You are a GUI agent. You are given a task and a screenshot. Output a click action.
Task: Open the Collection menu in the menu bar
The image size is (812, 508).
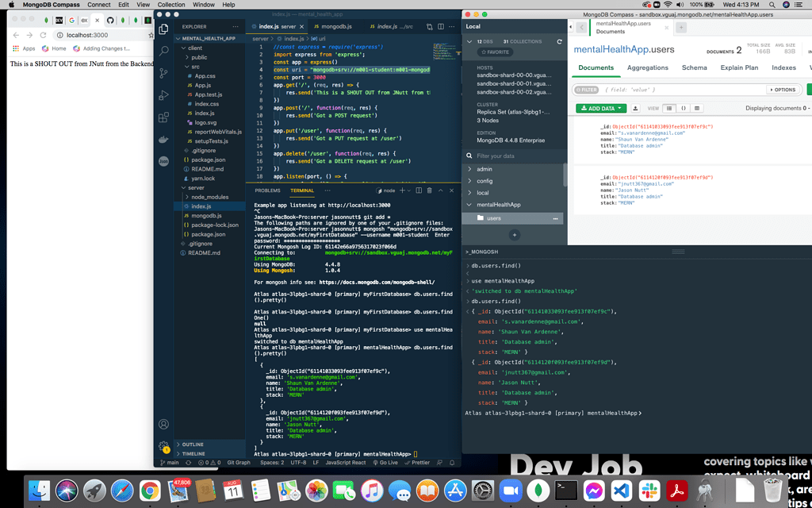(171, 4)
